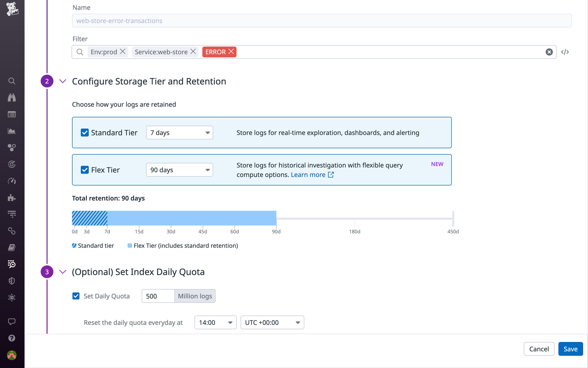This screenshot has width=588, height=368.
Task: Open the Integrations puzzle icon
Action: 12,197
